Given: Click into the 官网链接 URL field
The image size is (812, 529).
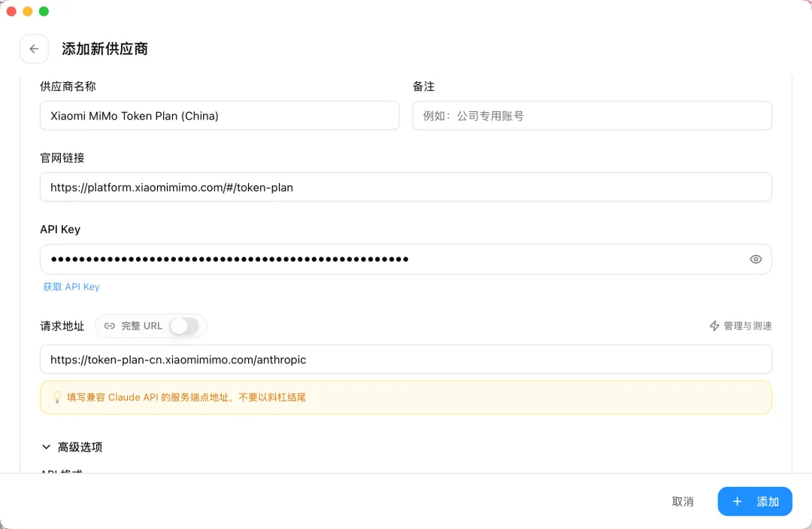Looking at the screenshot, I should pyautogui.click(x=406, y=187).
